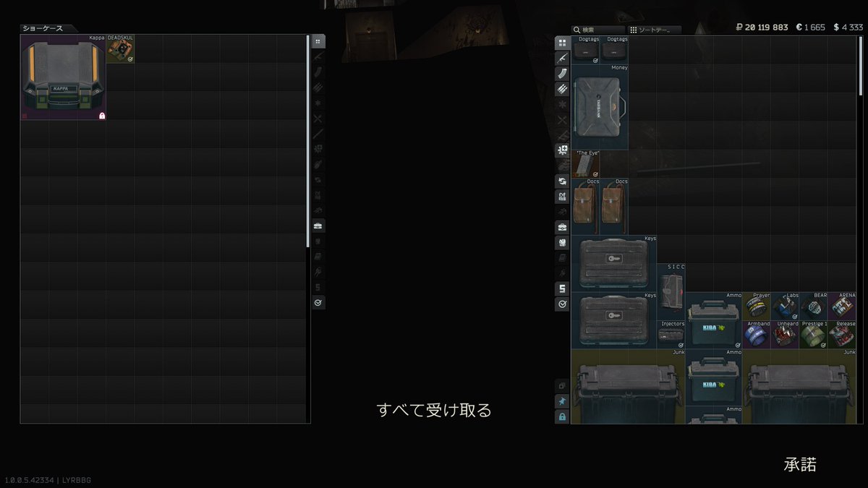Image resolution: width=868 pixels, height=488 pixels.
Task: Toggle the checkmark filter in showcase panel
Action: (x=318, y=302)
